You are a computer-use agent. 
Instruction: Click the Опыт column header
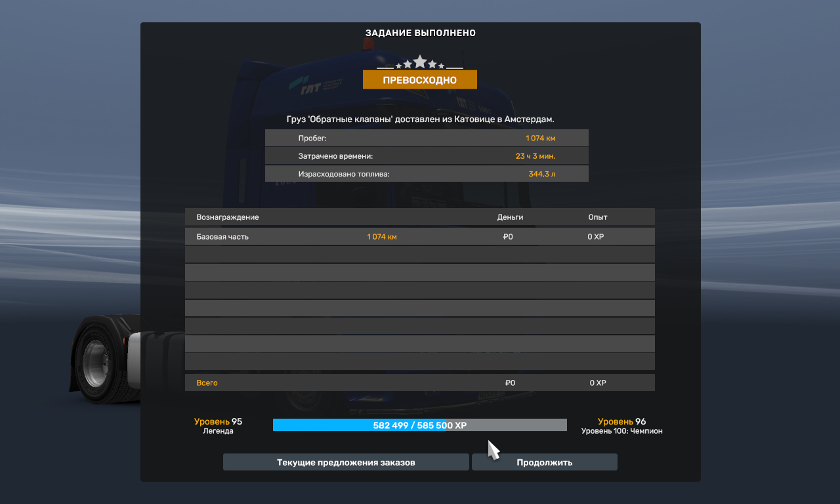(x=598, y=217)
